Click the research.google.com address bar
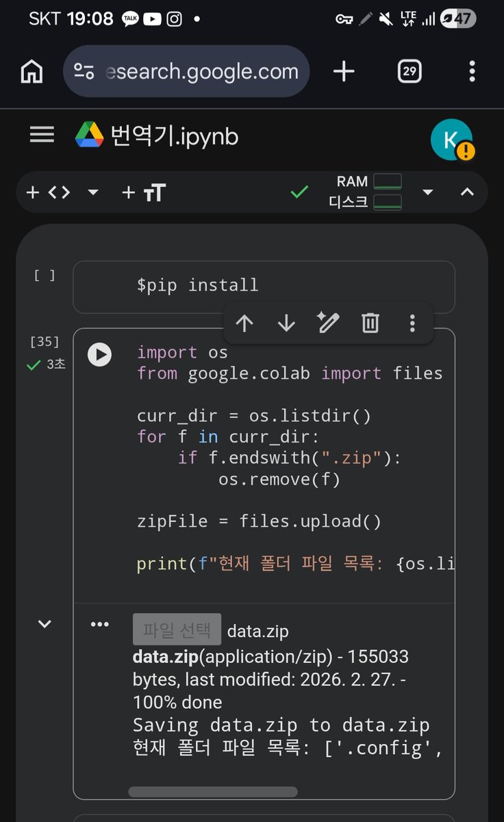Image resolution: width=504 pixels, height=822 pixels. (x=186, y=71)
